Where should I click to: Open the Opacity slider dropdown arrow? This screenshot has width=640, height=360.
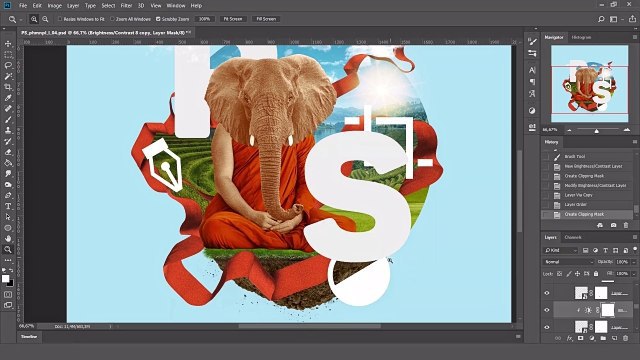point(634,262)
